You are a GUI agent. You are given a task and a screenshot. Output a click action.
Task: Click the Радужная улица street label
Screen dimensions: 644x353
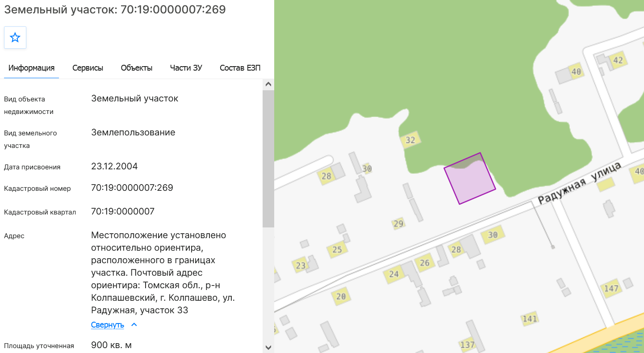point(579,184)
